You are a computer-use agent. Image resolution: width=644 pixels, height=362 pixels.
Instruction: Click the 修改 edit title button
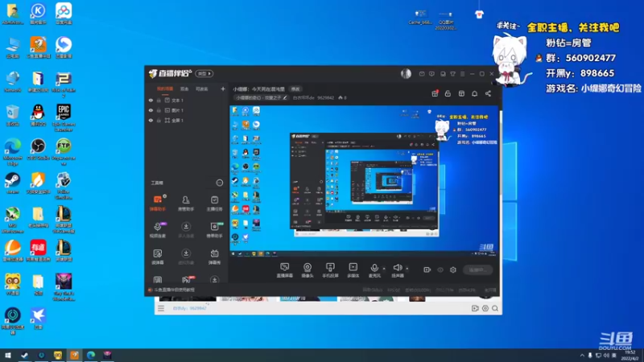295,88
